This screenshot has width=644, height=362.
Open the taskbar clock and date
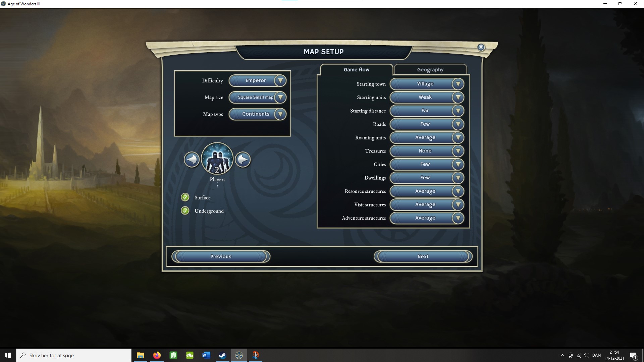click(x=614, y=355)
